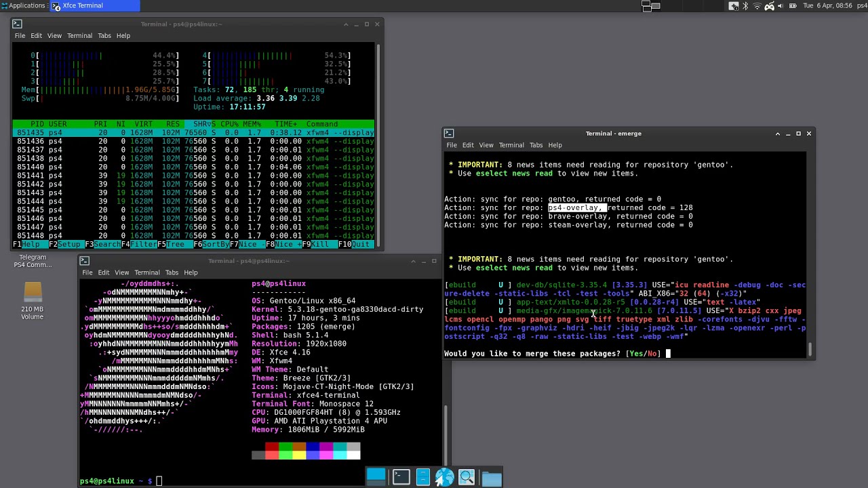
Task: Click F3 Search in htop footer
Action: point(102,245)
